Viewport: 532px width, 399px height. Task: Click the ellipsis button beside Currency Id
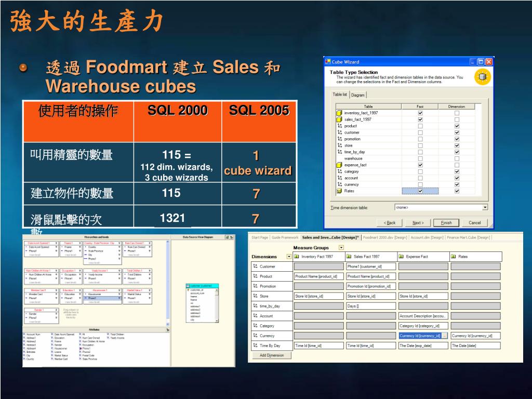(445, 336)
